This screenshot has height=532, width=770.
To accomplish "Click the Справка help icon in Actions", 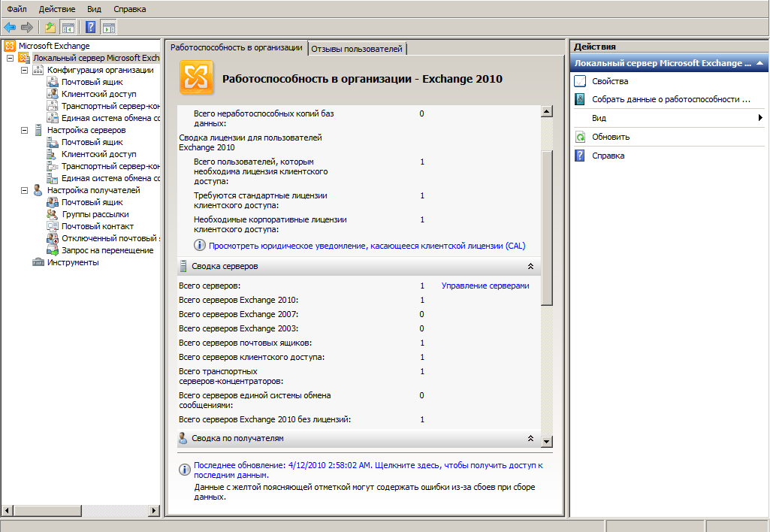I will click(580, 156).
